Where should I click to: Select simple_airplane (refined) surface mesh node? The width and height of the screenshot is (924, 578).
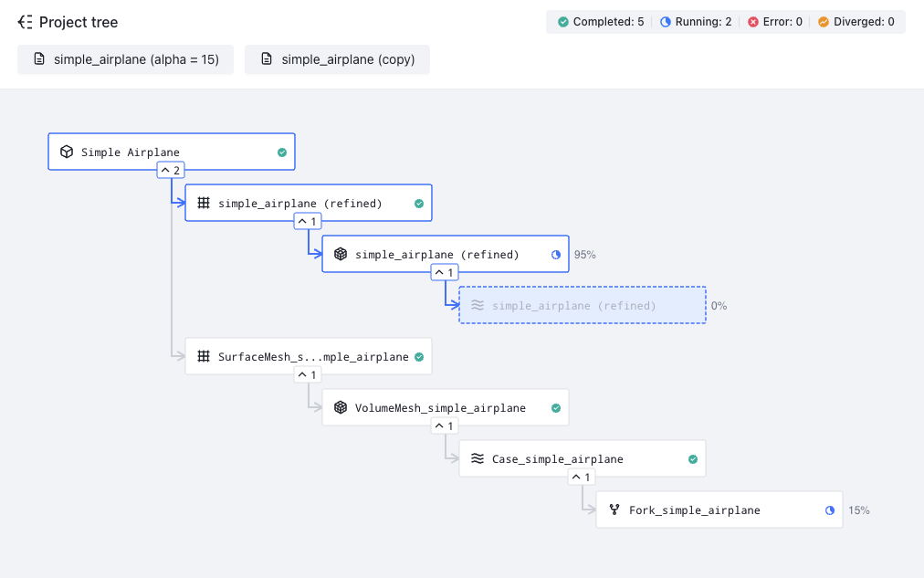tap(309, 204)
